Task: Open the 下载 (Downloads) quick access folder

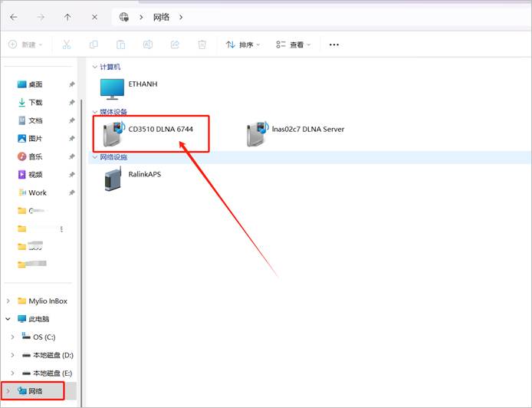Action: click(35, 102)
